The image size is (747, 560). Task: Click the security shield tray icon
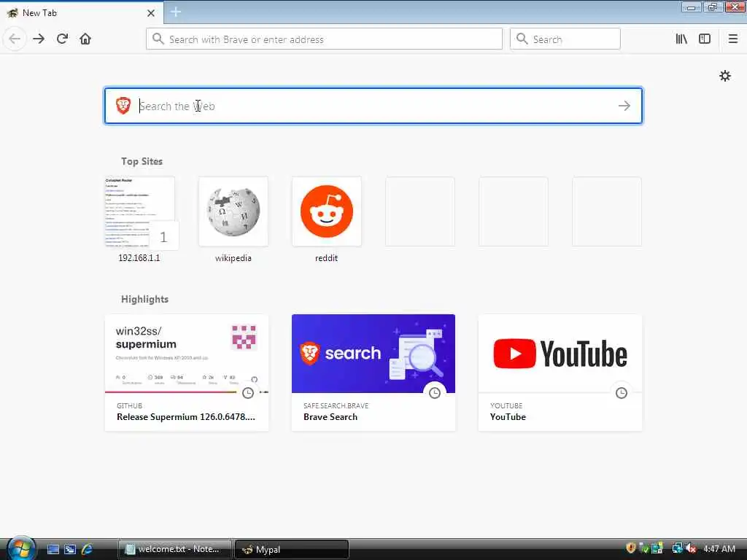coord(631,548)
